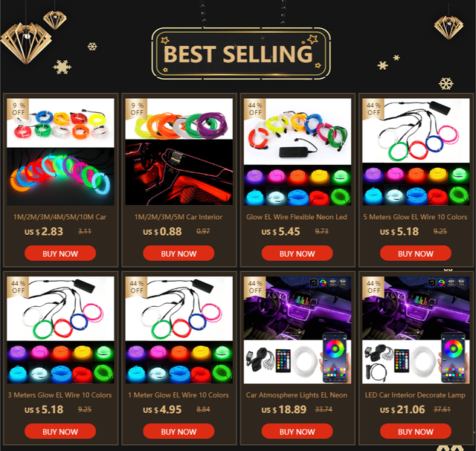Open the Glow EL Wire Flexible Neon Led title
The image size is (476, 451).
tap(297, 217)
